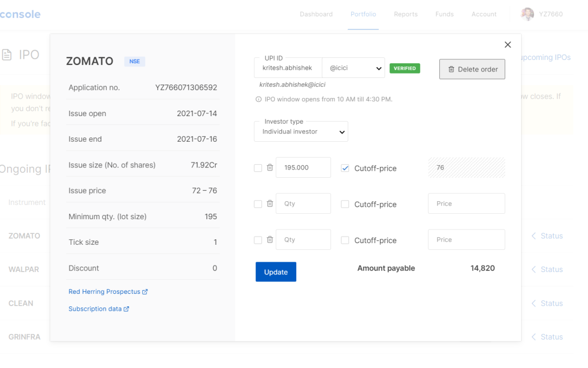Open Status link for GRINFRA row
The width and height of the screenshot is (588, 368).
[x=552, y=337]
